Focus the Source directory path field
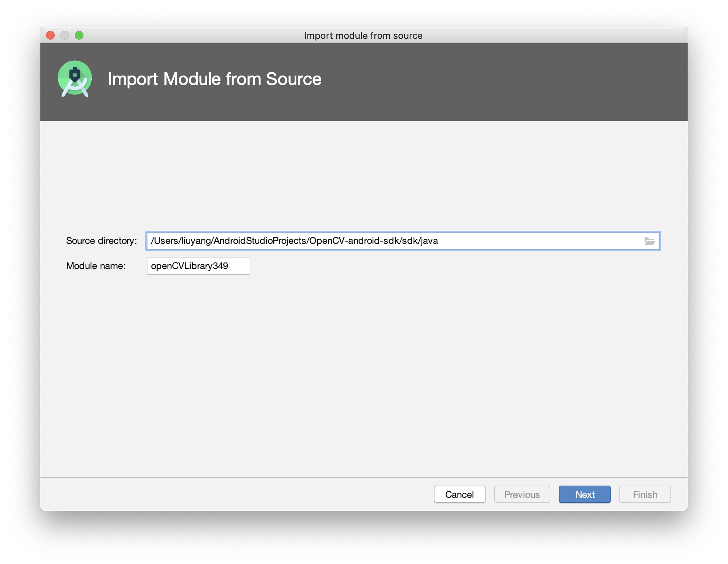 tap(403, 241)
